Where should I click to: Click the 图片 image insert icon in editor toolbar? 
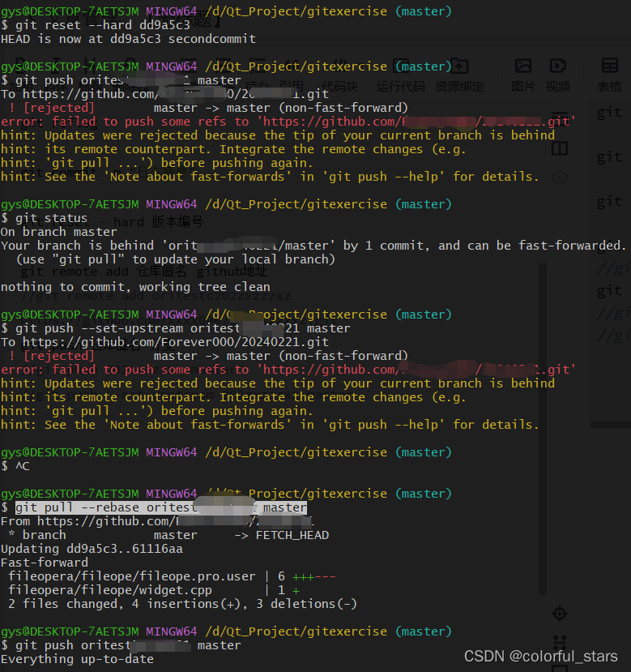pos(523,66)
